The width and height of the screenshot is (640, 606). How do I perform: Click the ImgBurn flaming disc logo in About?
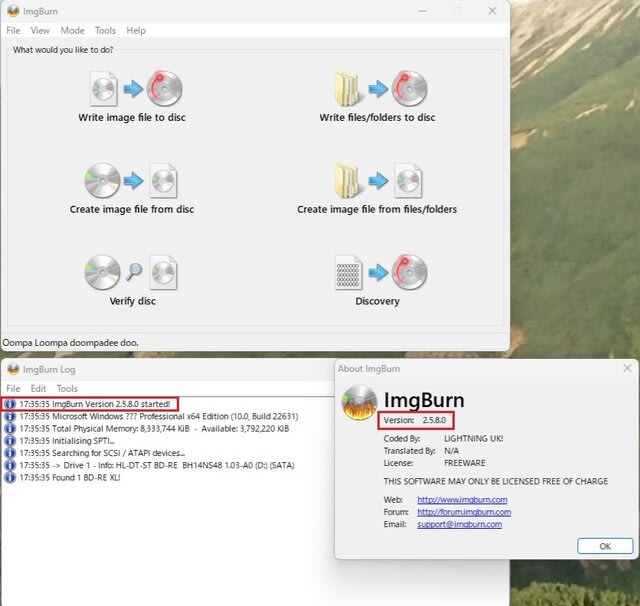coord(359,403)
